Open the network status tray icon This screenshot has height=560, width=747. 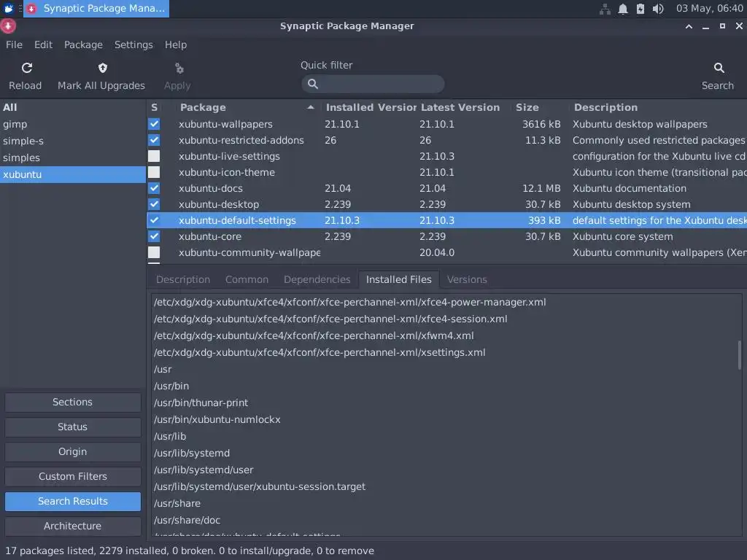coord(605,9)
